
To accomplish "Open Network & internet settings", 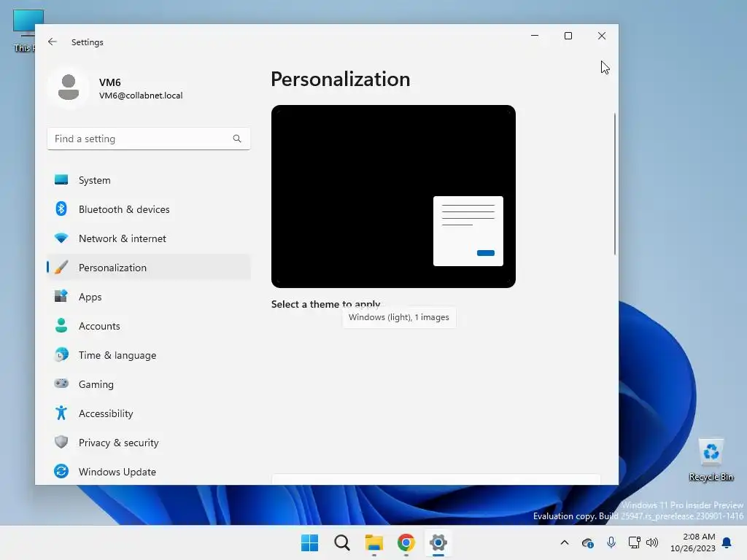I will (149, 238).
